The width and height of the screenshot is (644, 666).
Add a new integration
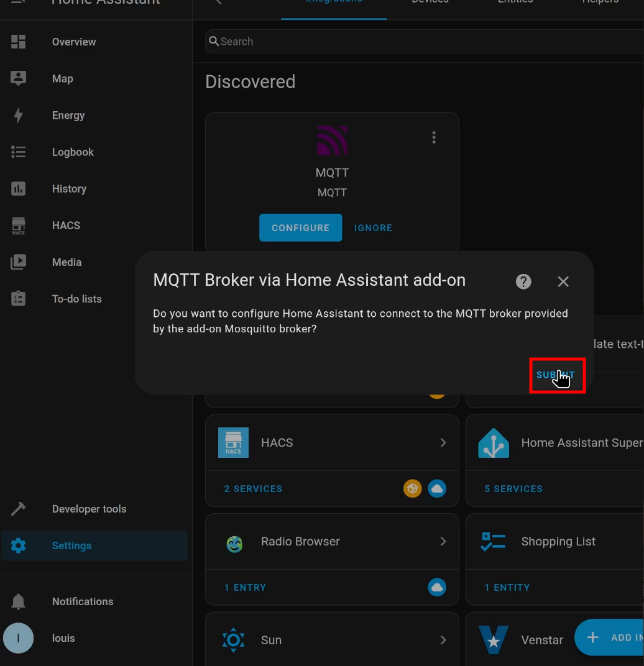point(609,637)
